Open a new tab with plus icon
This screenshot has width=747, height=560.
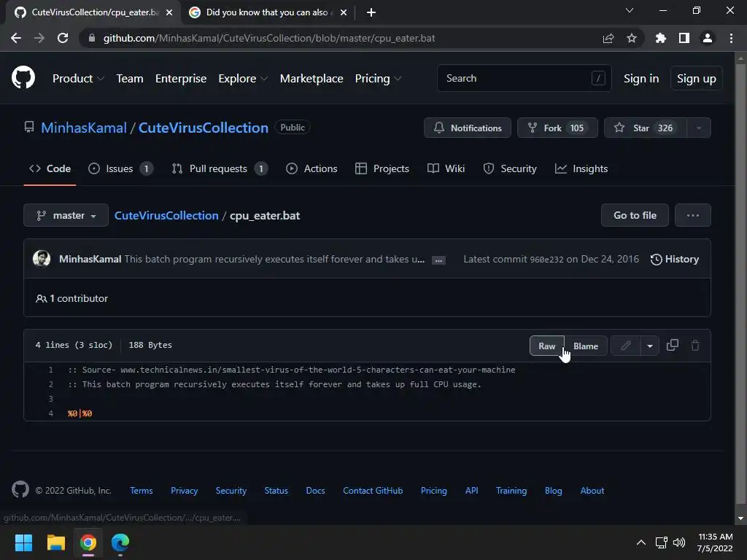pos(371,12)
